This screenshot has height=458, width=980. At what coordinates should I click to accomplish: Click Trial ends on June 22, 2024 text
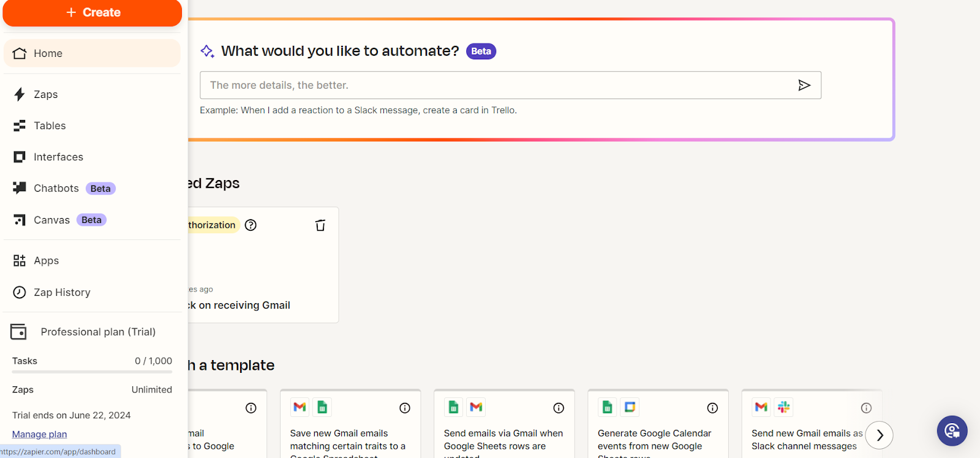(72, 415)
